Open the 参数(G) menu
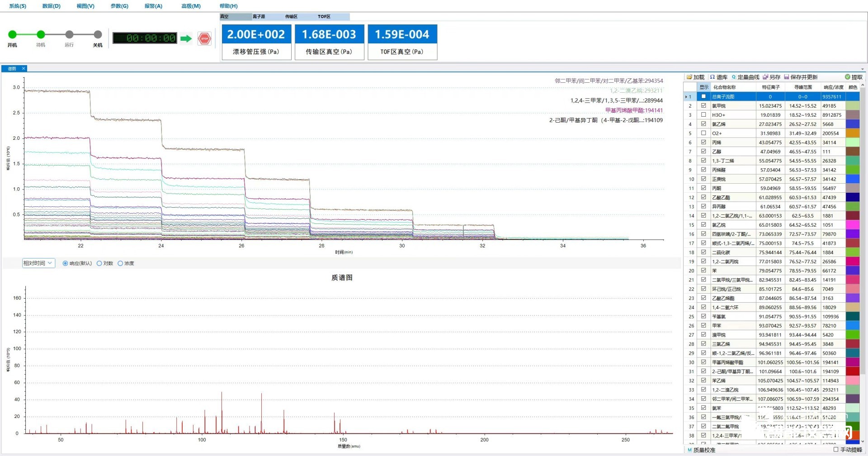This screenshot has width=868, height=456. 119,6
